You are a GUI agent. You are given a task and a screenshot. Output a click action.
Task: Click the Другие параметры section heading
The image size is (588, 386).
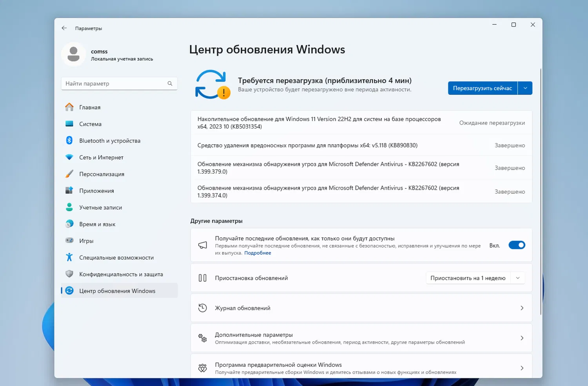tap(216, 221)
